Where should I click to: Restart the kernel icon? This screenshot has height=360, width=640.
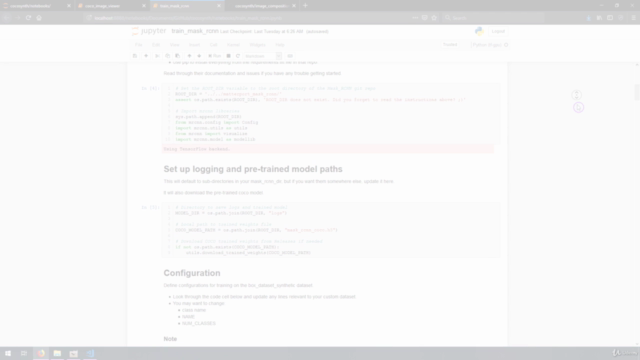tap(238, 56)
